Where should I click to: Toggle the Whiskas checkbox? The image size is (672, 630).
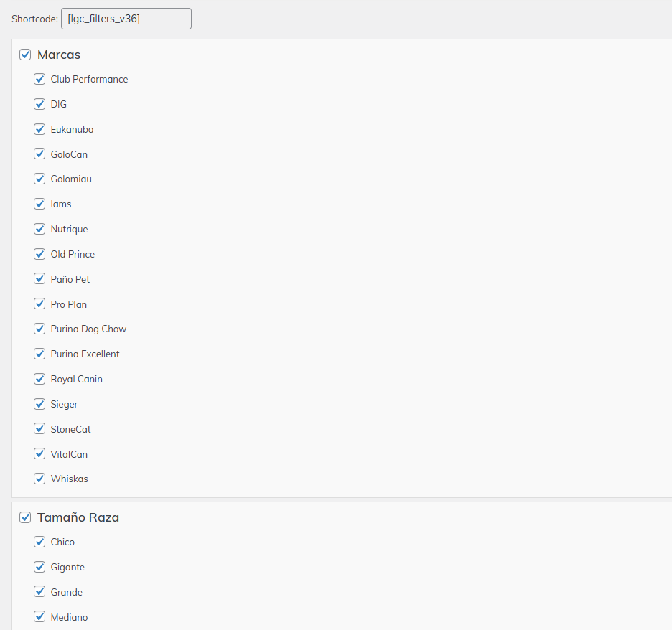(39, 479)
